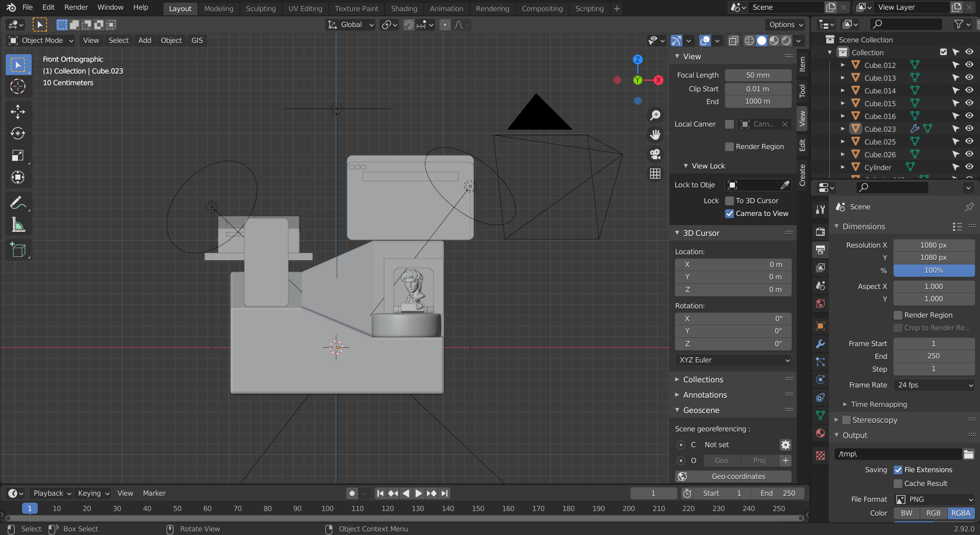Click the resolution percentage 100% slider

[934, 270]
